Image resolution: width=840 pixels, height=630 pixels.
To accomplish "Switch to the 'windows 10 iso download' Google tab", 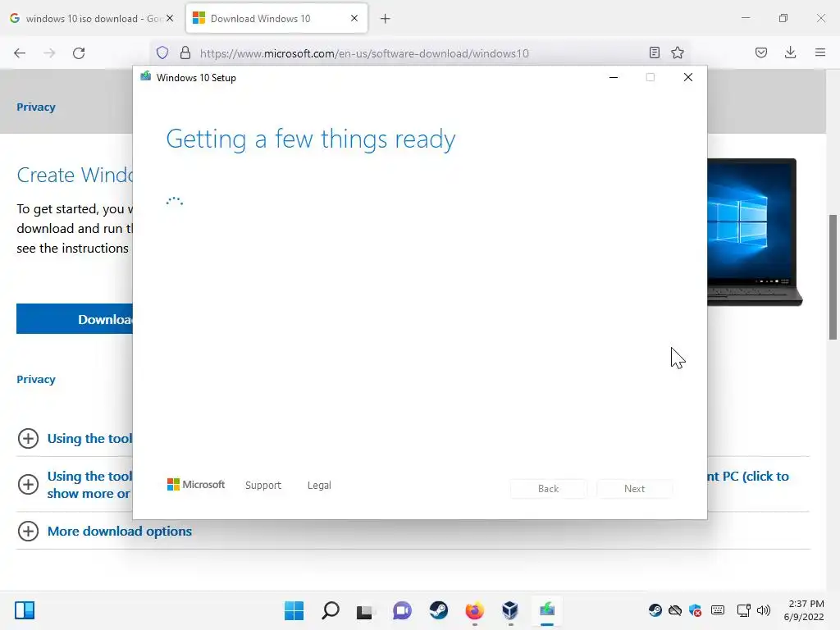I will click(92, 18).
